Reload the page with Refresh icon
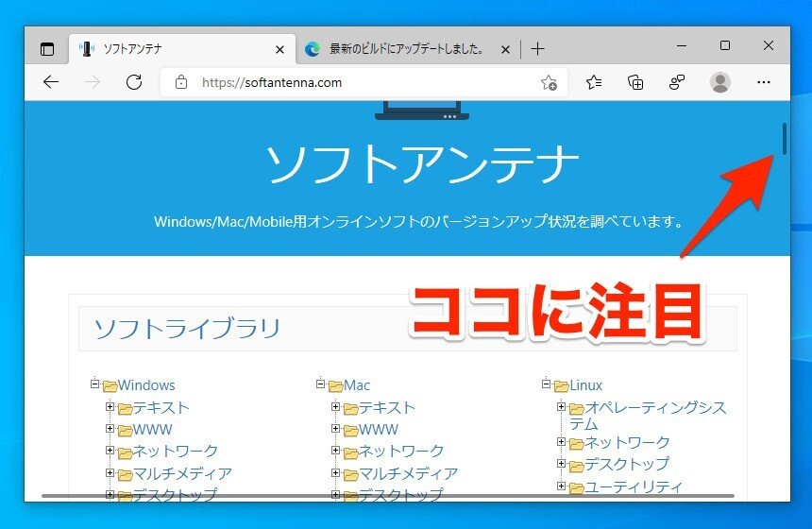This screenshot has width=812, height=529. pyautogui.click(x=134, y=82)
